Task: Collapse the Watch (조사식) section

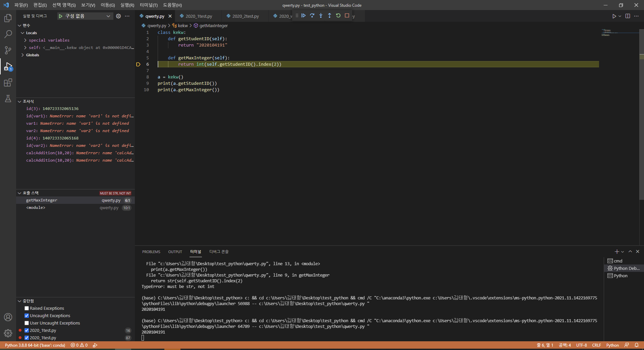Action: click(19, 101)
